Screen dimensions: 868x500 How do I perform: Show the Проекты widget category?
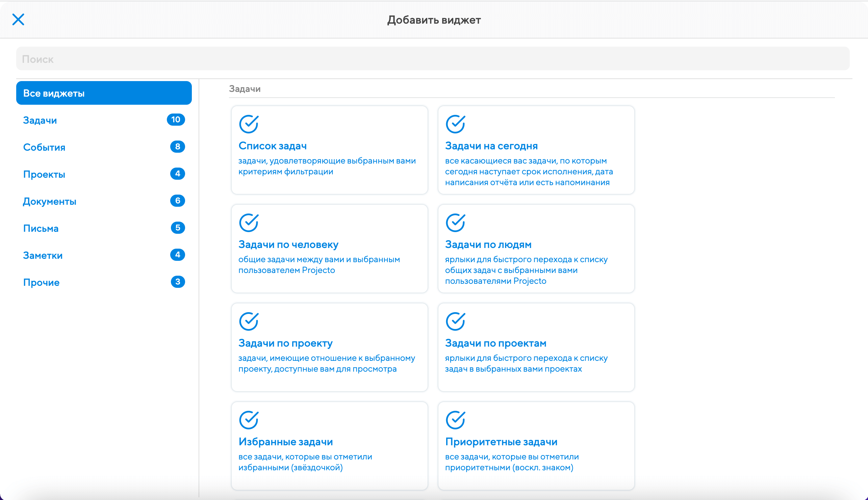[44, 174]
